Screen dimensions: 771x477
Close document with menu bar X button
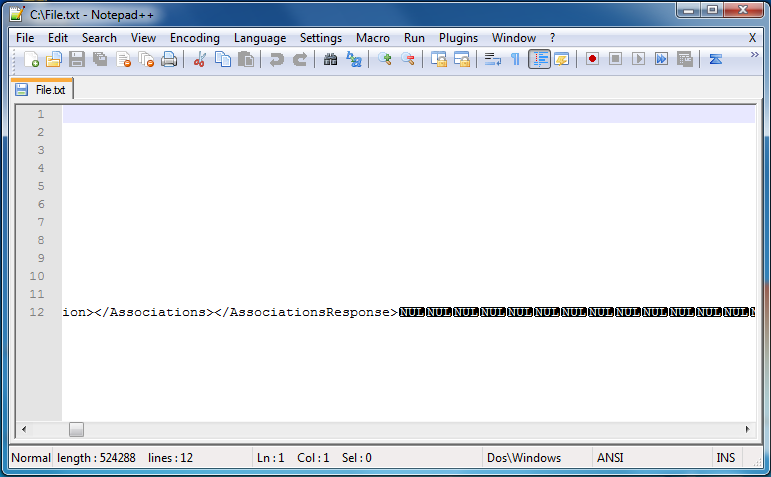752,38
